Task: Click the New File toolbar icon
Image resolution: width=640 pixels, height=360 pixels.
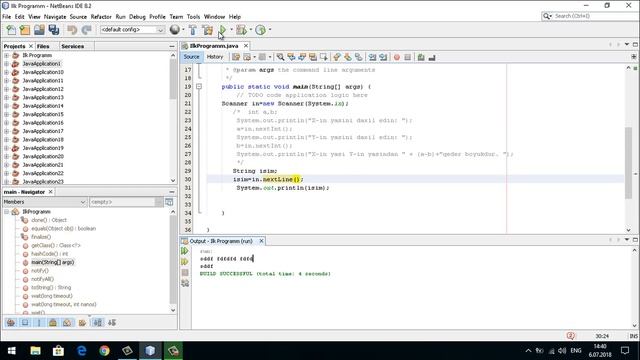Action: coord(11,30)
